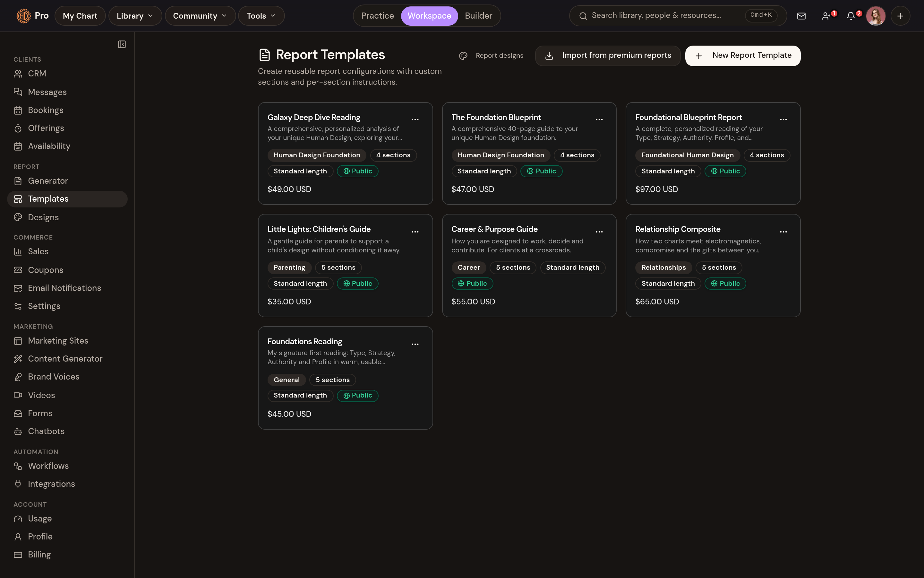Image resolution: width=924 pixels, height=578 pixels.
Task: Go to CRM in sidebar
Action: click(x=67, y=74)
